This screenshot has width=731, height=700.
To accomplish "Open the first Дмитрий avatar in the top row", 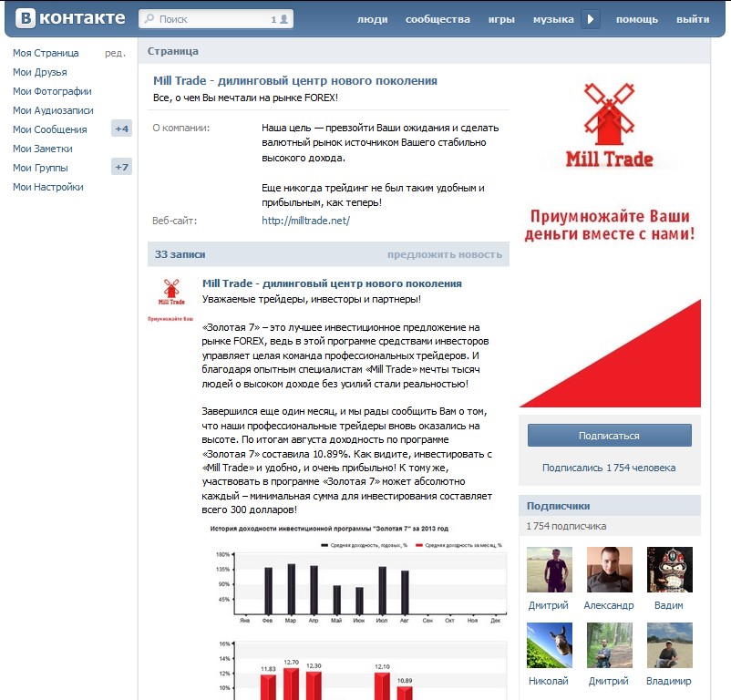I will pyautogui.click(x=550, y=570).
